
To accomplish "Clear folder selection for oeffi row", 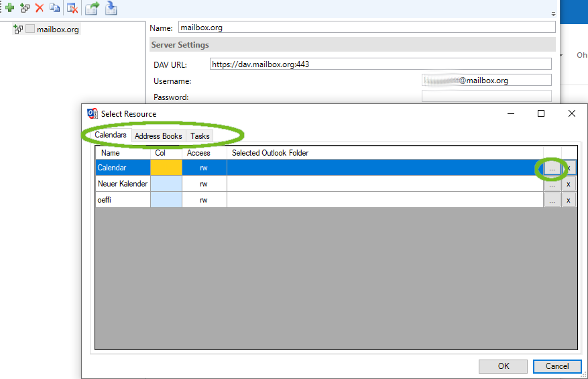I will pyautogui.click(x=569, y=200).
